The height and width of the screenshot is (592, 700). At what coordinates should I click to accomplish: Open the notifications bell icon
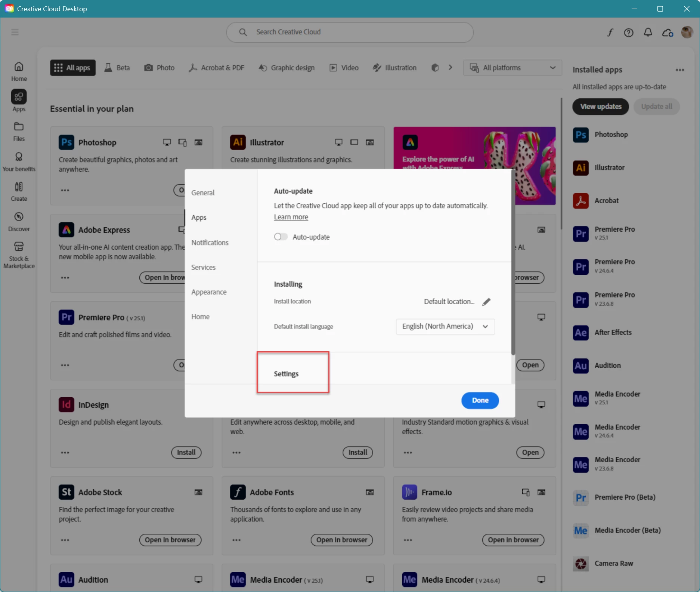(x=648, y=33)
